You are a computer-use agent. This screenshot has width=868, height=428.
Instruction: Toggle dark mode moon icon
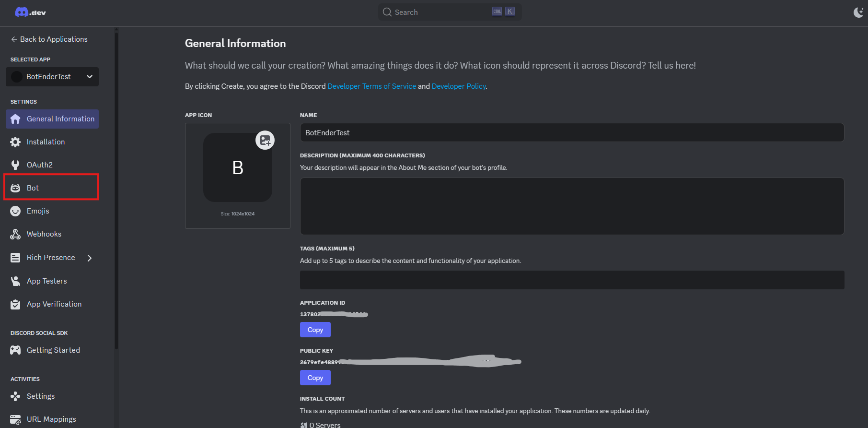[858, 12]
